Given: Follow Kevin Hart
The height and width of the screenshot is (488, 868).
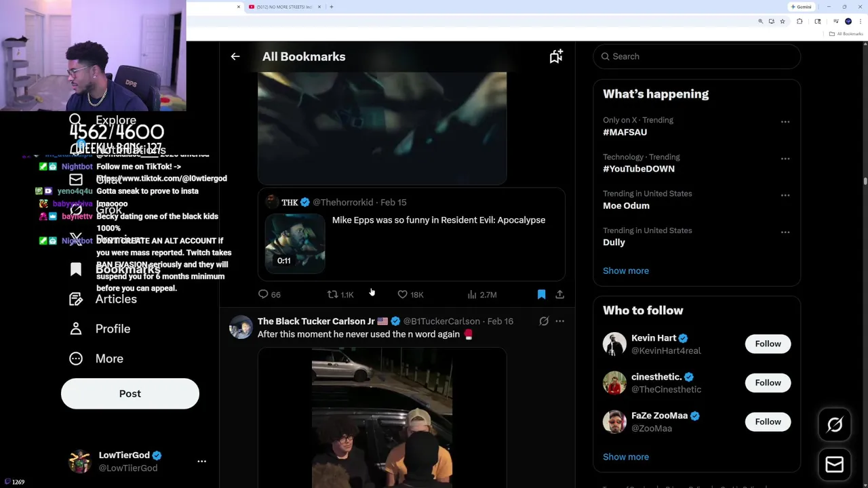Looking at the screenshot, I should coord(768,344).
